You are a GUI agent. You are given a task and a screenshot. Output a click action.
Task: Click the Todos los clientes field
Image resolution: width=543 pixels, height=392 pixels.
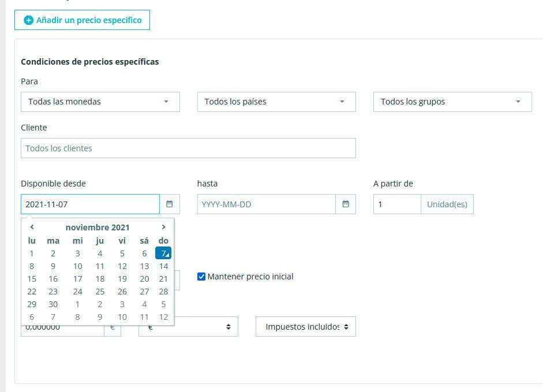pos(188,148)
